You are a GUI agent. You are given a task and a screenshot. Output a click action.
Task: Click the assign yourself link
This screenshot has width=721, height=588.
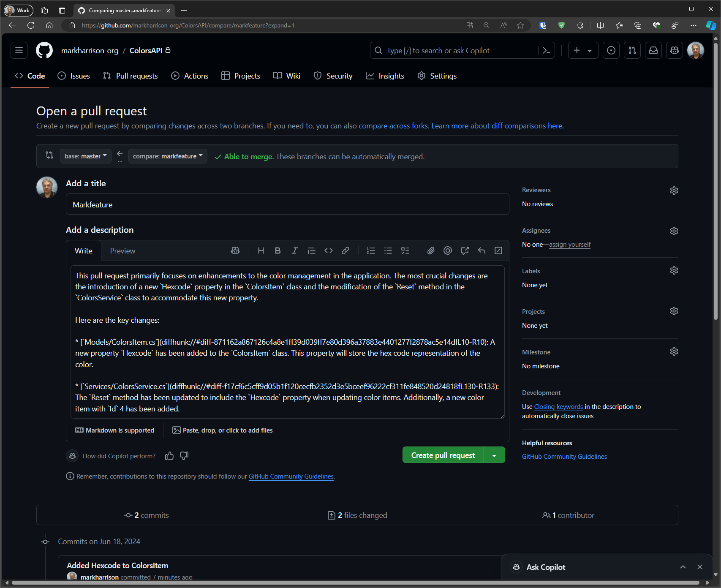[x=570, y=245]
